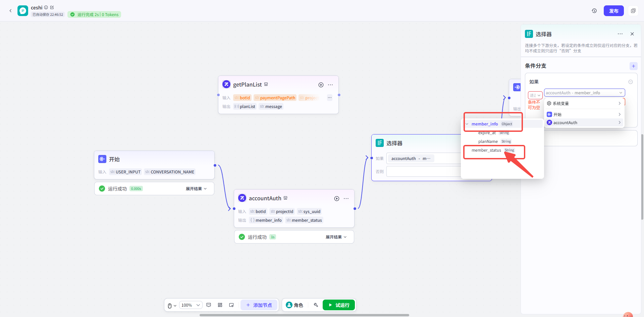Select the canvas 选择器 node icon
Screen dimensions: 644x317
click(x=380, y=143)
